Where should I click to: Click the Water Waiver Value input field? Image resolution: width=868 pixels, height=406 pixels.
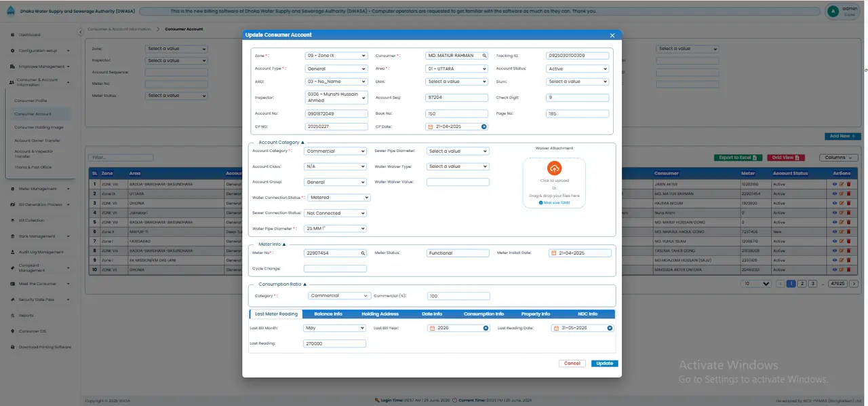[458, 182]
